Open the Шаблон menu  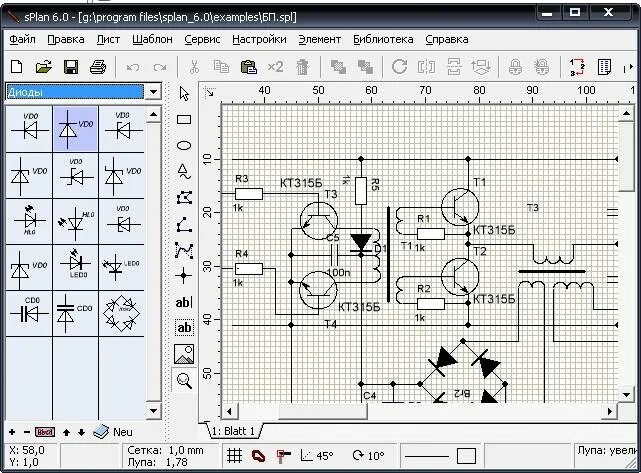[152, 39]
